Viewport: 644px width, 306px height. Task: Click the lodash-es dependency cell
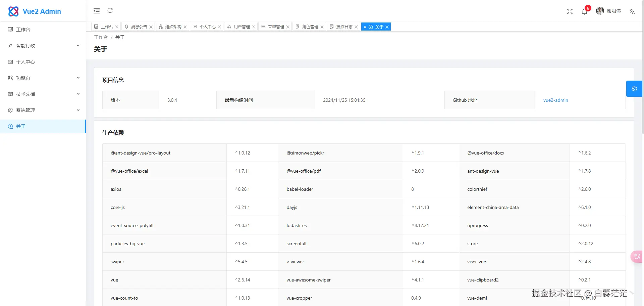coord(340,225)
